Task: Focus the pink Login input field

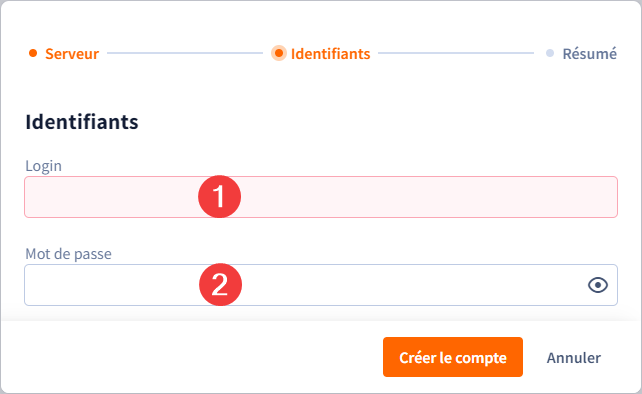Action: (x=321, y=197)
